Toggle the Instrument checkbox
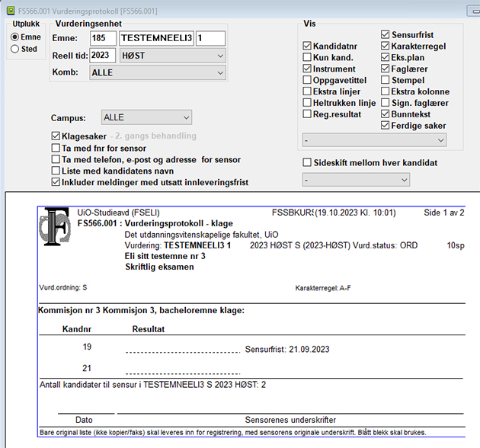The width and height of the screenshot is (480, 448). click(307, 69)
